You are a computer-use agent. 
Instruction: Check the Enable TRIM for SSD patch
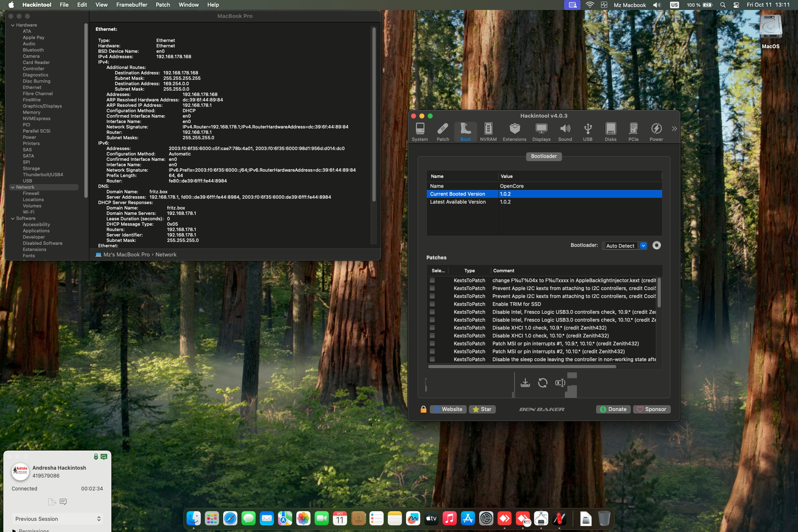click(432, 304)
